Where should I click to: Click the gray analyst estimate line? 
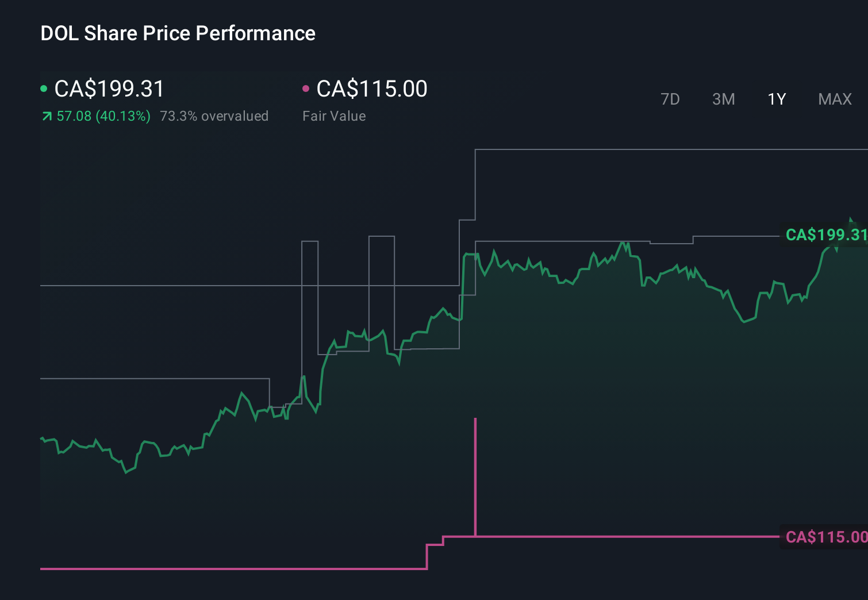[575, 149]
